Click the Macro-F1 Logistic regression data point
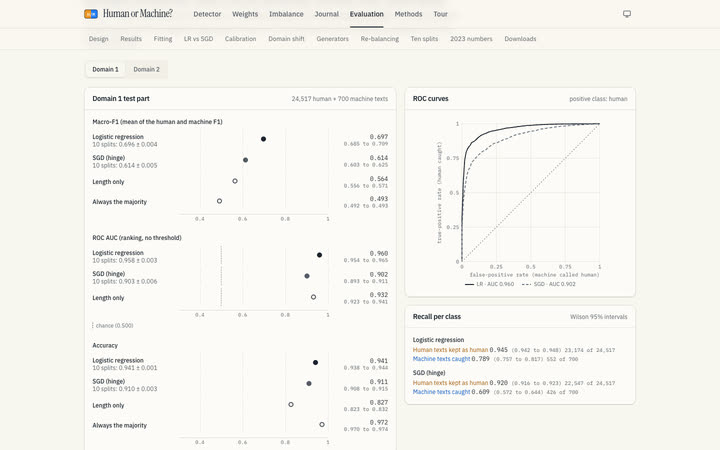 (263, 139)
